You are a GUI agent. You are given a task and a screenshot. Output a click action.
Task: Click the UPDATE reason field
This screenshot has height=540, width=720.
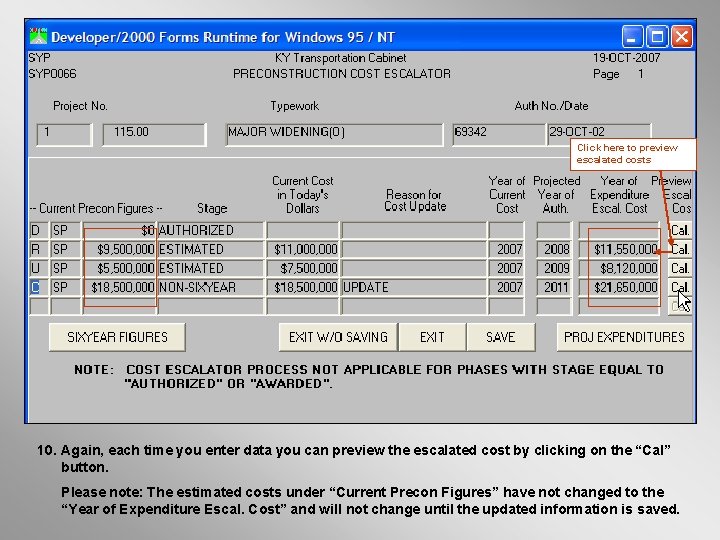(414, 287)
